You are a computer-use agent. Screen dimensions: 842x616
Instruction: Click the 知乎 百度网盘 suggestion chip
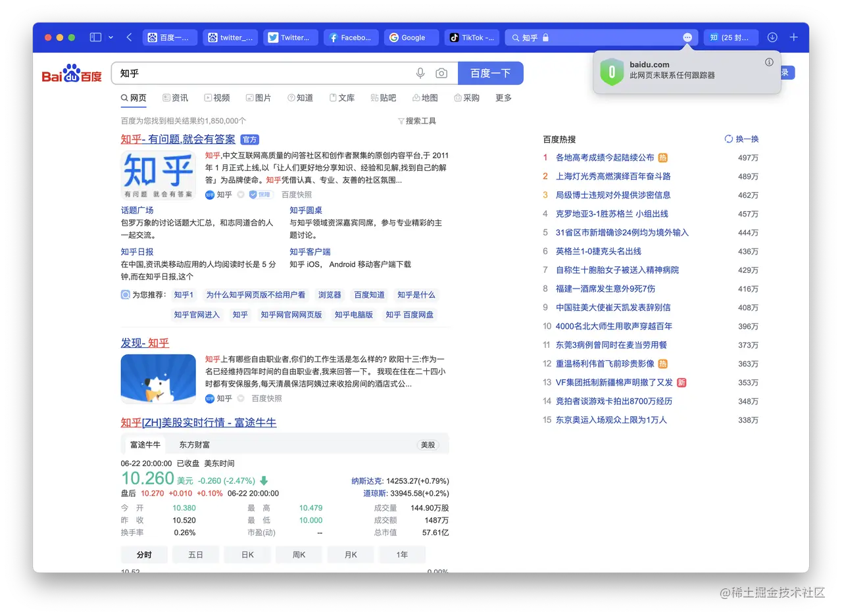(x=410, y=315)
